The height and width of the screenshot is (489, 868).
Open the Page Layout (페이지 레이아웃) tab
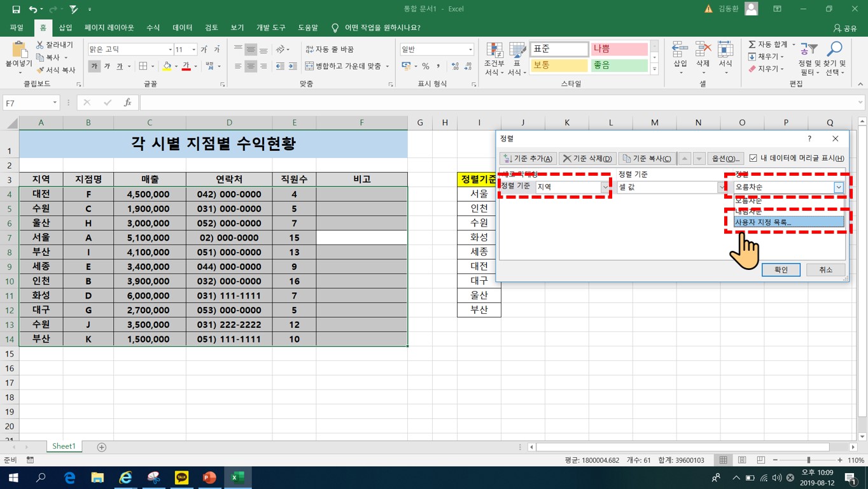[x=109, y=28]
